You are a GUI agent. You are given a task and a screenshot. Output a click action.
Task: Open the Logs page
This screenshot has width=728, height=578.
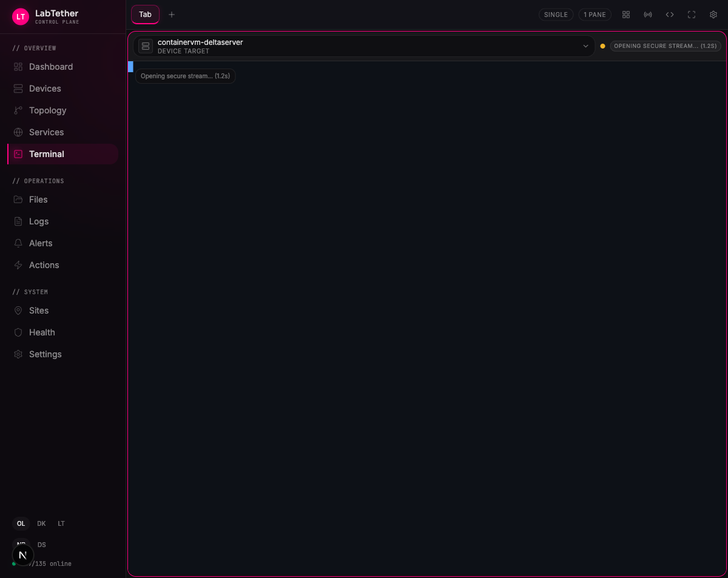[62, 221]
